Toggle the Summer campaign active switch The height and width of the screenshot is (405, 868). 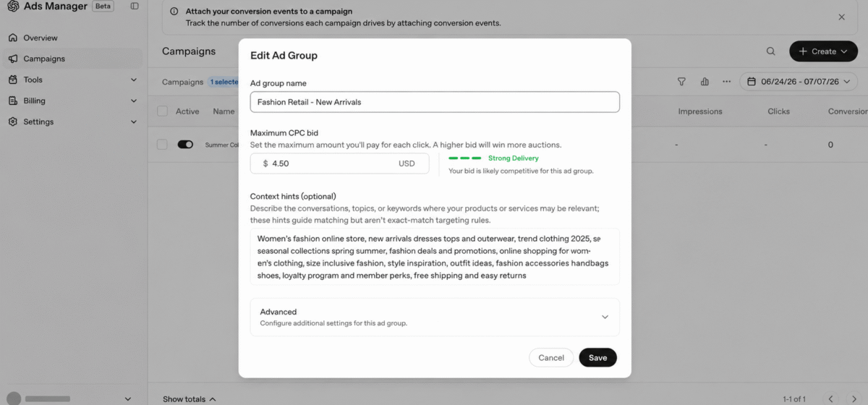pos(185,145)
